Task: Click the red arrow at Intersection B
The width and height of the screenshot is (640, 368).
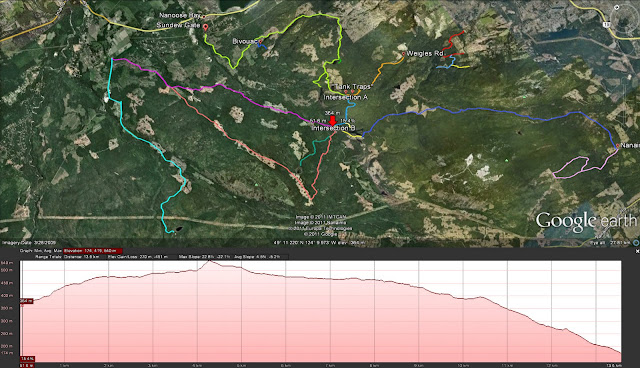Action: tap(333, 121)
